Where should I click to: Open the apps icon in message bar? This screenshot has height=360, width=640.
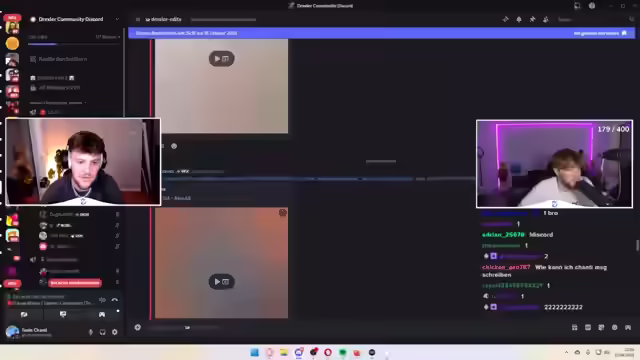click(628, 327)
